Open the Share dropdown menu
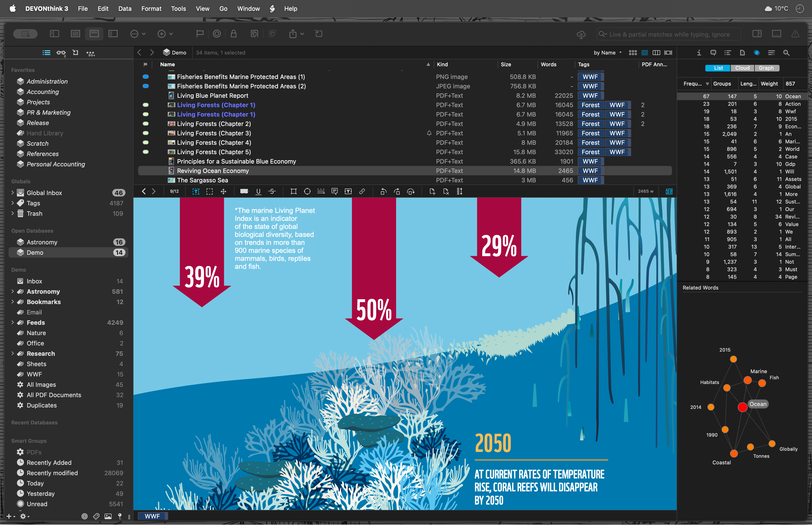The image size is (812, 525). pos(297,34)
